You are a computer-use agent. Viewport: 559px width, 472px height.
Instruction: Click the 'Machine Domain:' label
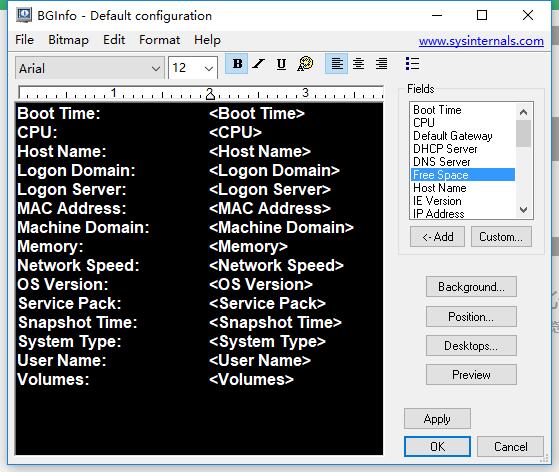coord(83,227)
